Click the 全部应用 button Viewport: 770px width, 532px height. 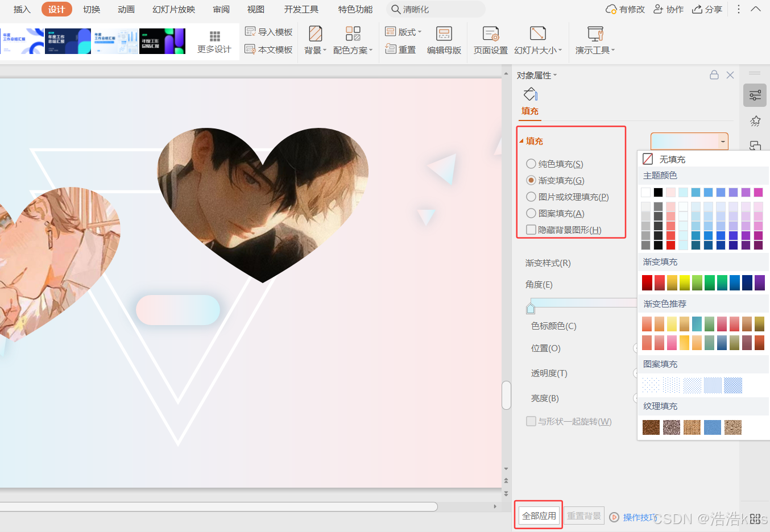pos(539,516)
